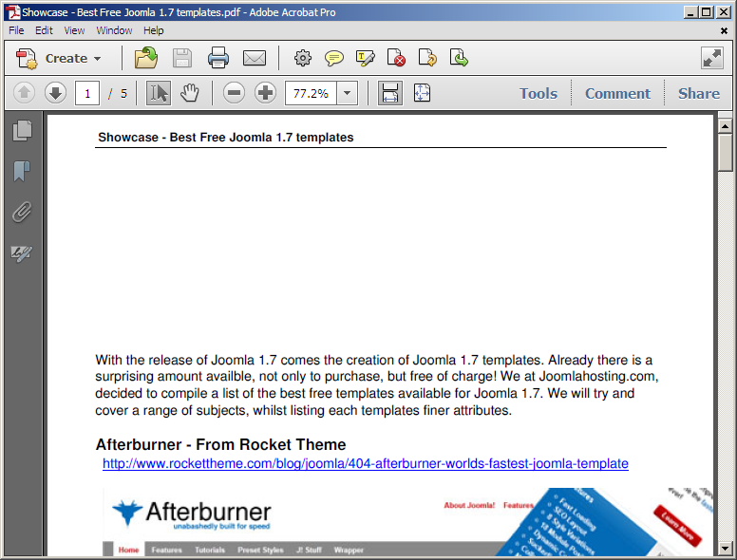Screen dimensions: 737x560
Task: Show Bookmarks panel icon
Action: [22, 171]
